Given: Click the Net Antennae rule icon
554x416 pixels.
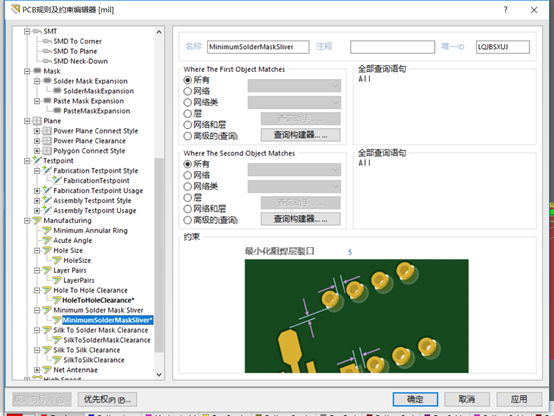Looking at the screenshot, I should pyautogui.click(x=47, y=370).
